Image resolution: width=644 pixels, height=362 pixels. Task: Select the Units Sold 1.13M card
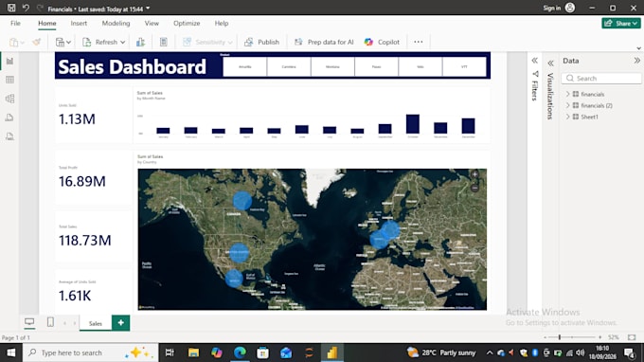[x=93, y=115]
